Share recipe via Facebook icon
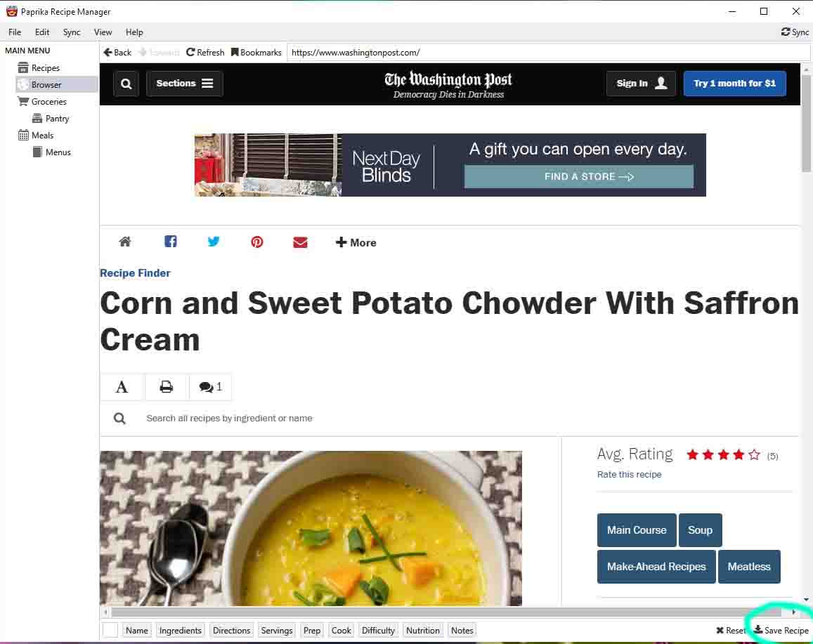The height and width of the screenshot is (644, 813). coord(171,242)
